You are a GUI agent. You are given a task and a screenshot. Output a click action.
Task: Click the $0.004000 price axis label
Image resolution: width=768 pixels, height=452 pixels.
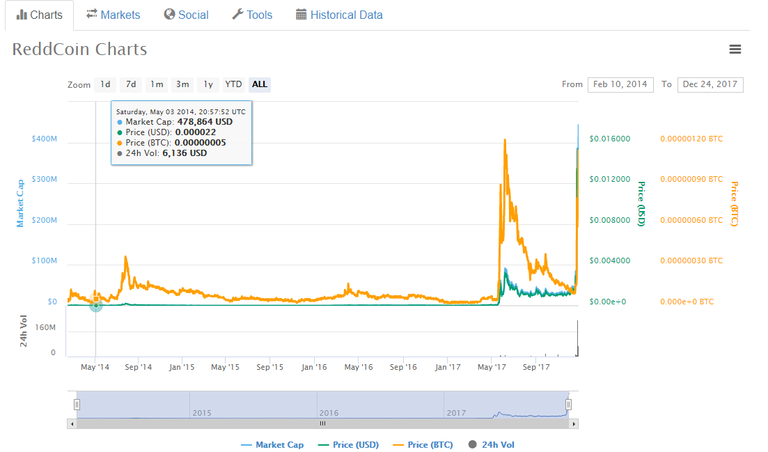[610, 261]
